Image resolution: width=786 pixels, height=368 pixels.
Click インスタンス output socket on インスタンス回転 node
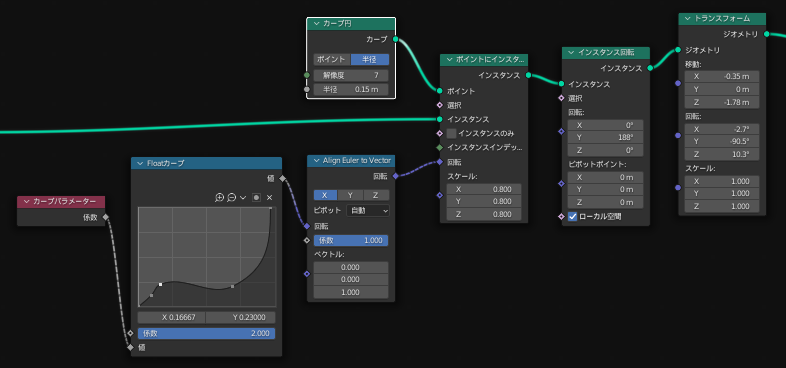650,68
